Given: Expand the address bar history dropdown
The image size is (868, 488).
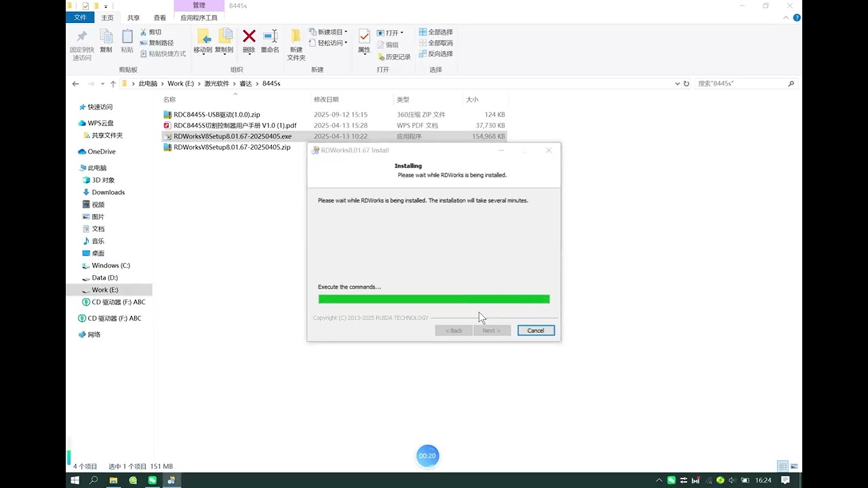Looking at the screenshot, I should click(x=677, y=83).
